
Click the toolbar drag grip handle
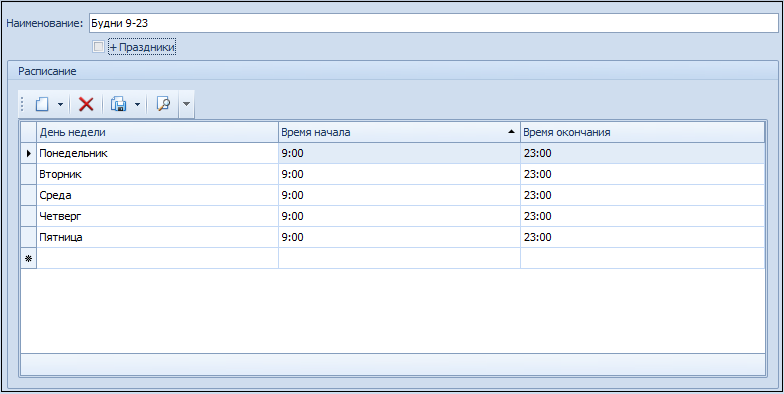22,104
